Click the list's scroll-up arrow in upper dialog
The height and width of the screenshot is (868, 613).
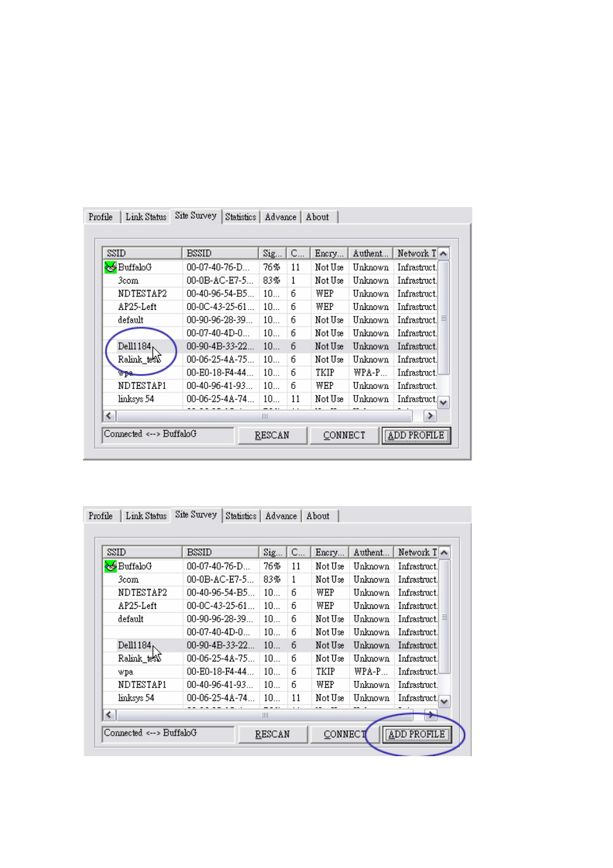[443, 254]
